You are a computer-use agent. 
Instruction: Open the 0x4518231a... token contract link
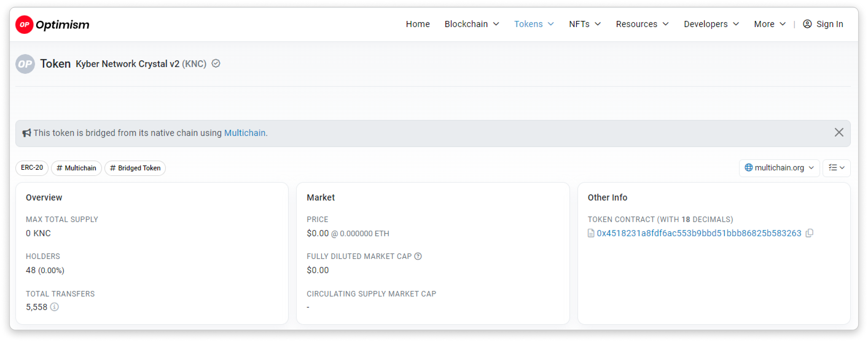(x=698, y=233)
